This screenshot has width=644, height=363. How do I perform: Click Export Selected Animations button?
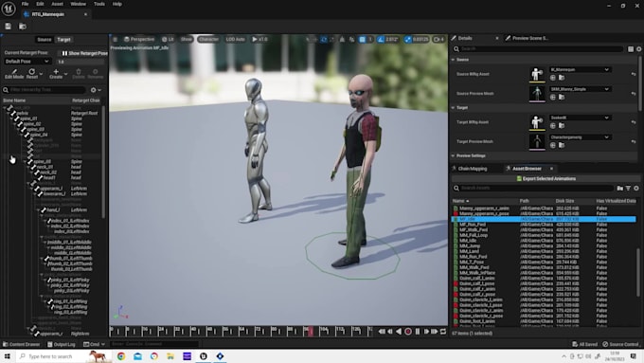click(546, 179)
